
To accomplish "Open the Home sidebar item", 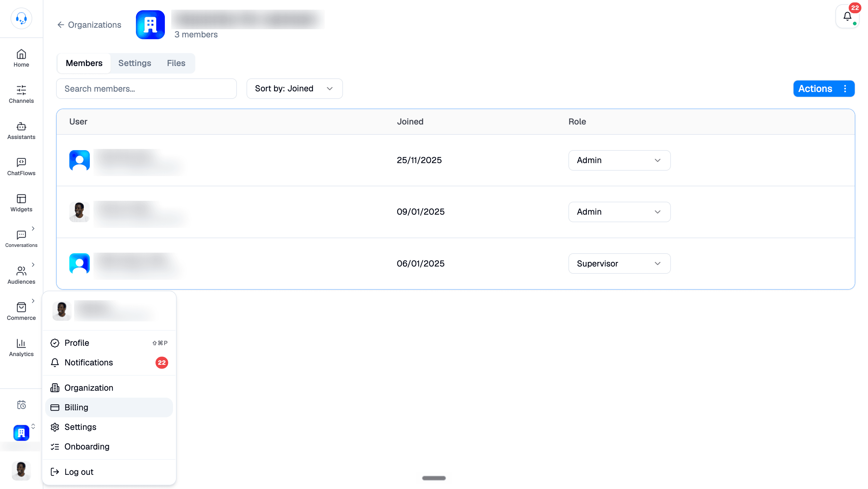I will 21,58.
